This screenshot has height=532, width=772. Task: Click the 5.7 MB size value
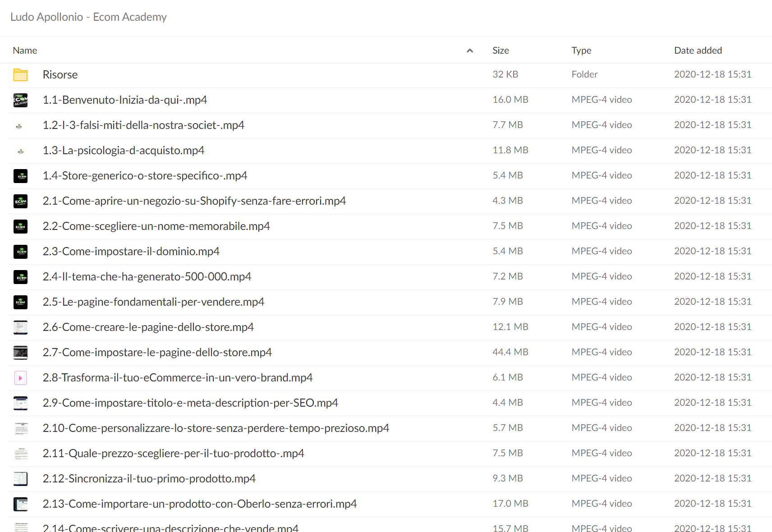[x=508, y=428]
